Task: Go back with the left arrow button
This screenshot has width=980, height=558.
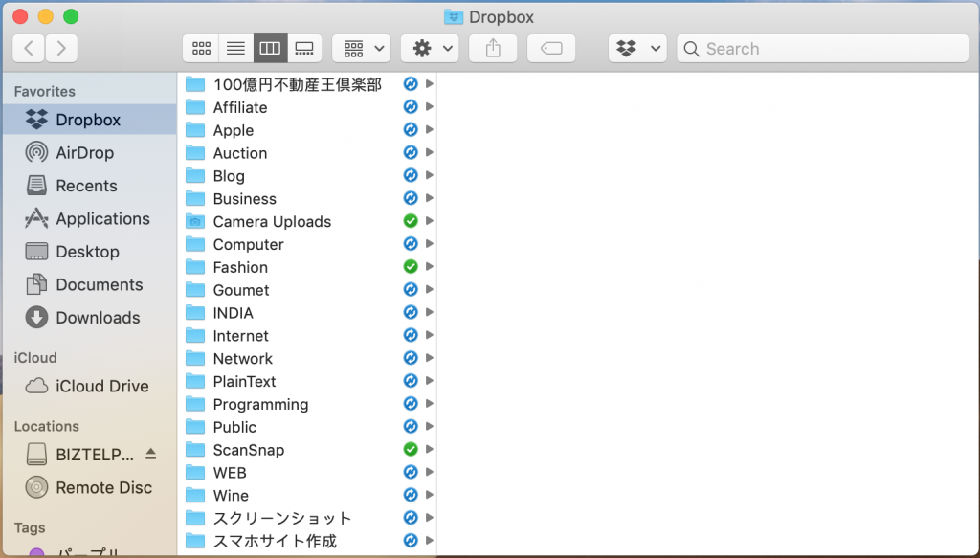Action: pos(29,48)
